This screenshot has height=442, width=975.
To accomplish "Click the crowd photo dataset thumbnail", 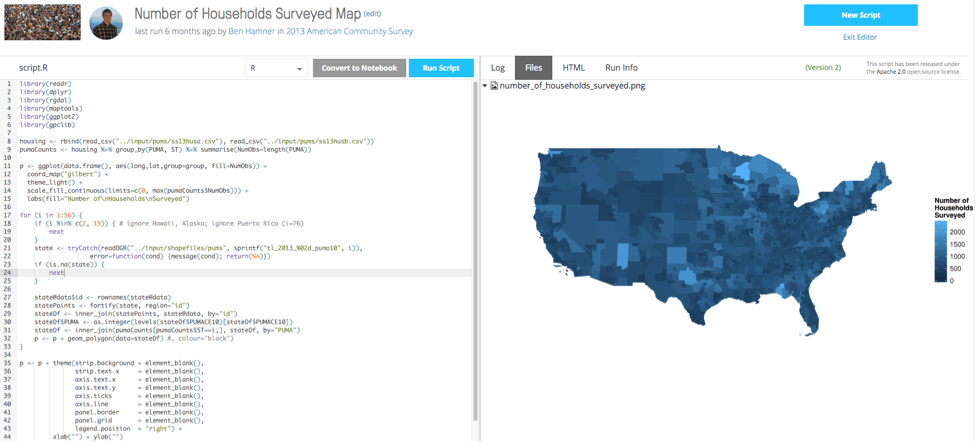I will pos(42,22).
